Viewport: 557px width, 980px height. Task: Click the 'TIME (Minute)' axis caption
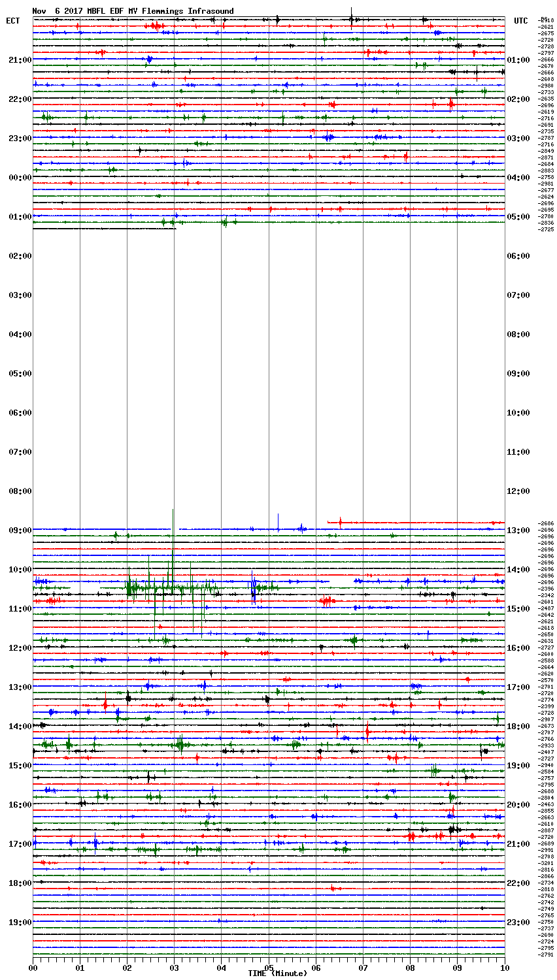[277, 973]
